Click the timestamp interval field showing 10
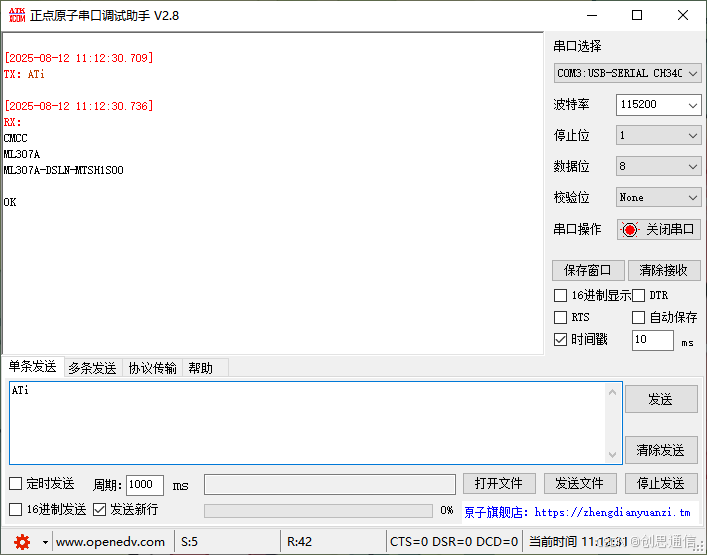The image size is (707, 555). click(652, 340)
